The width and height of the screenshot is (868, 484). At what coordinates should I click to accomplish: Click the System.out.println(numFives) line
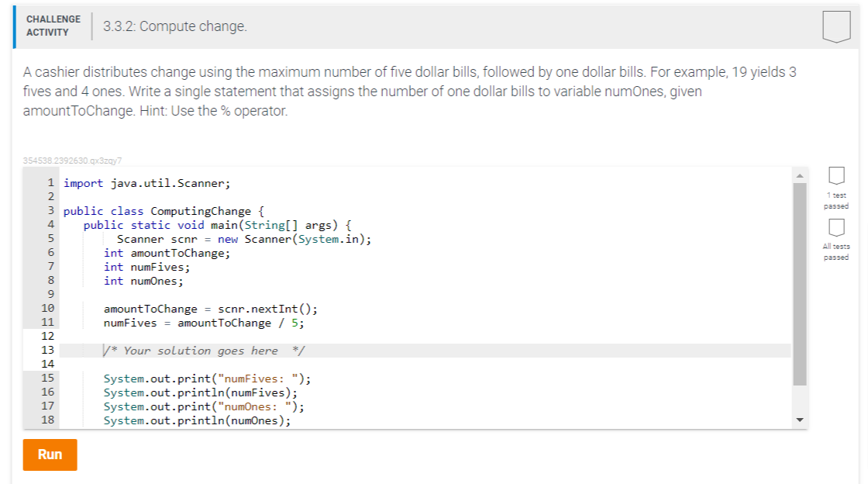tap(201, 392)
